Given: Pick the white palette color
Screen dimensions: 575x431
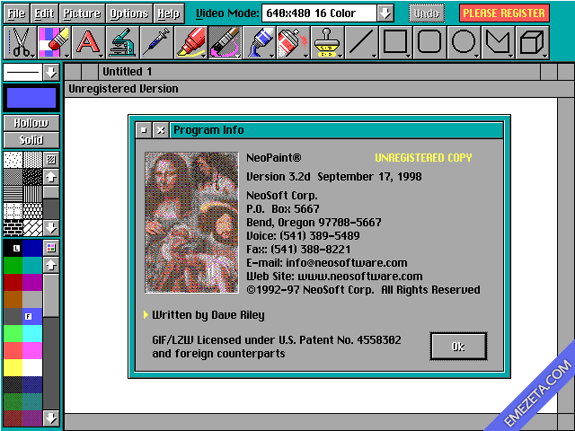Looking at the screenshot, I should pyautogui.click(x=32, y=368).
